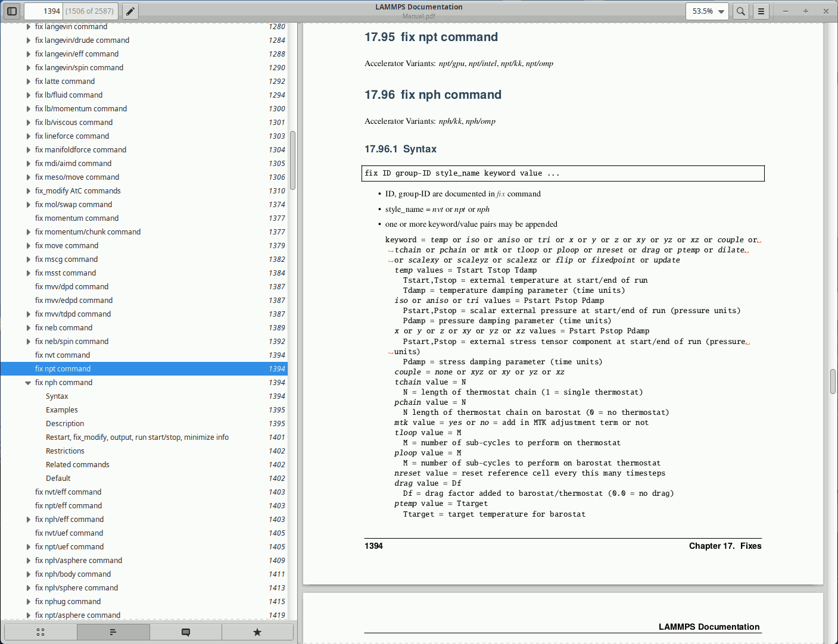Expand fix mol/swap command
Image resolution: width=838 pixels, height=644 pixels.
point(28,205)
